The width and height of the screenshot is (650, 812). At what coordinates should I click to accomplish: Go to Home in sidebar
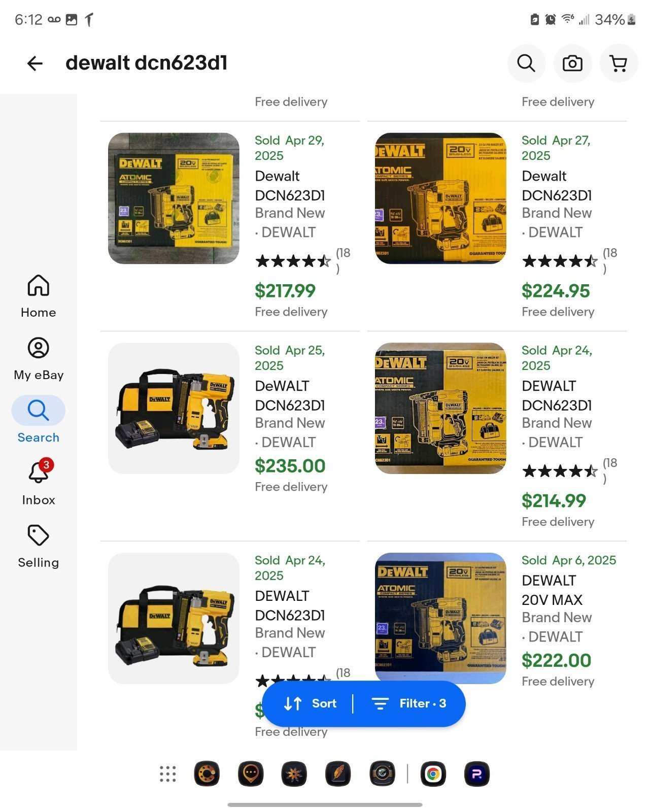point(39,296)
